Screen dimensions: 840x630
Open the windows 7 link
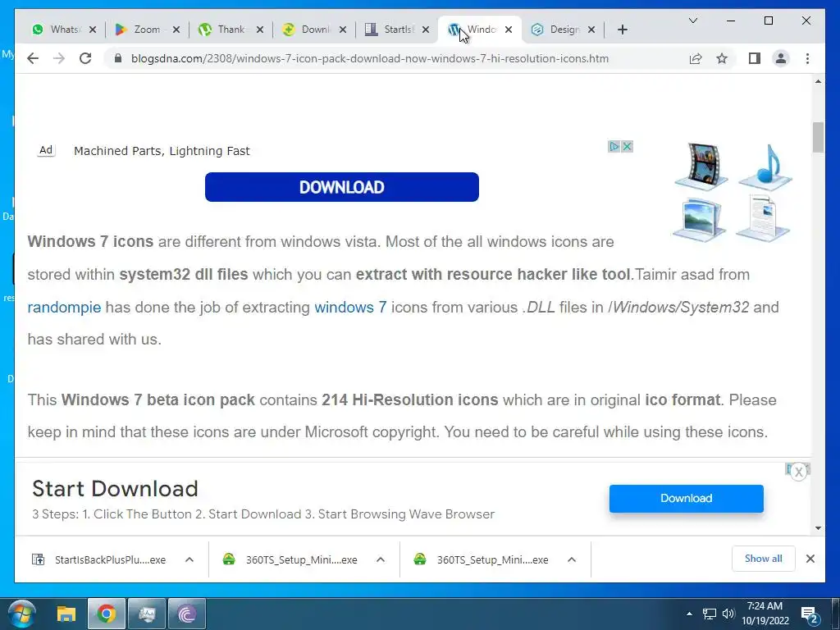tap(350, 307)
